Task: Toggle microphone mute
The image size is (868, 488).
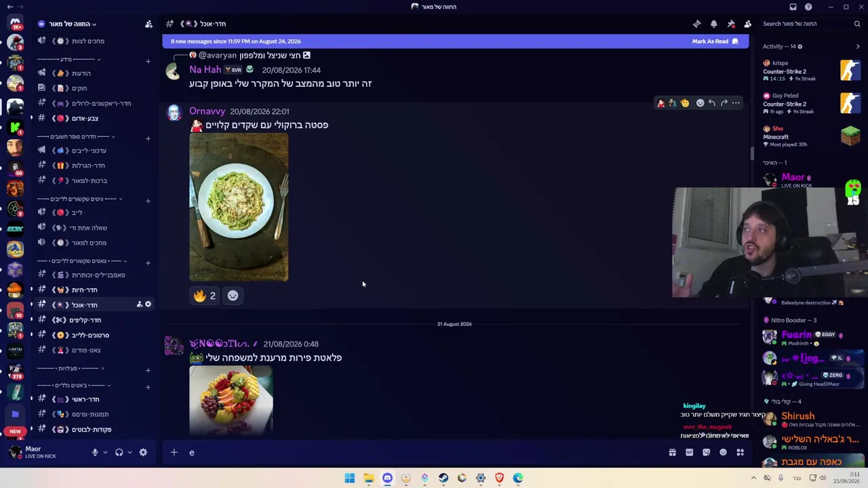Action: (x=95, y=452)
